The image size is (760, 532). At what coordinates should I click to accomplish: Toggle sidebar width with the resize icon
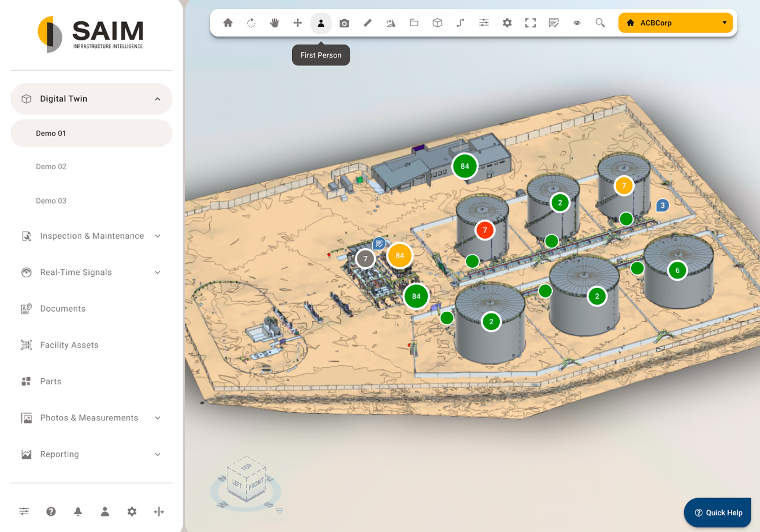(x=159, y=511)
